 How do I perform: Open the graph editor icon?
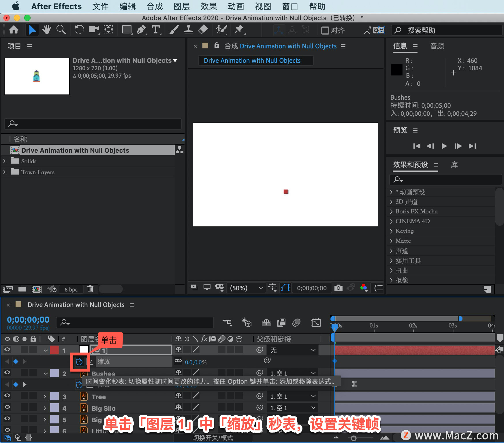point(316,322)
